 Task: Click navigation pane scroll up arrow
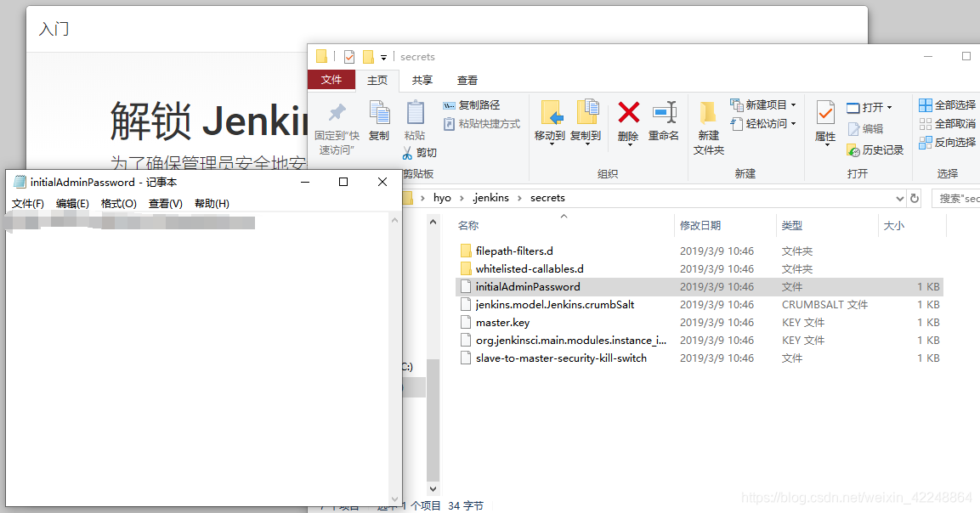click(433, 222)
